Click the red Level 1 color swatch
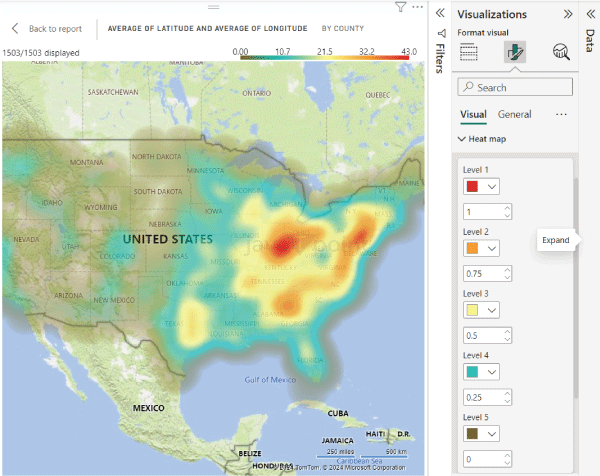The width and height of the screenshot is (600, 476). click(472, 187)
